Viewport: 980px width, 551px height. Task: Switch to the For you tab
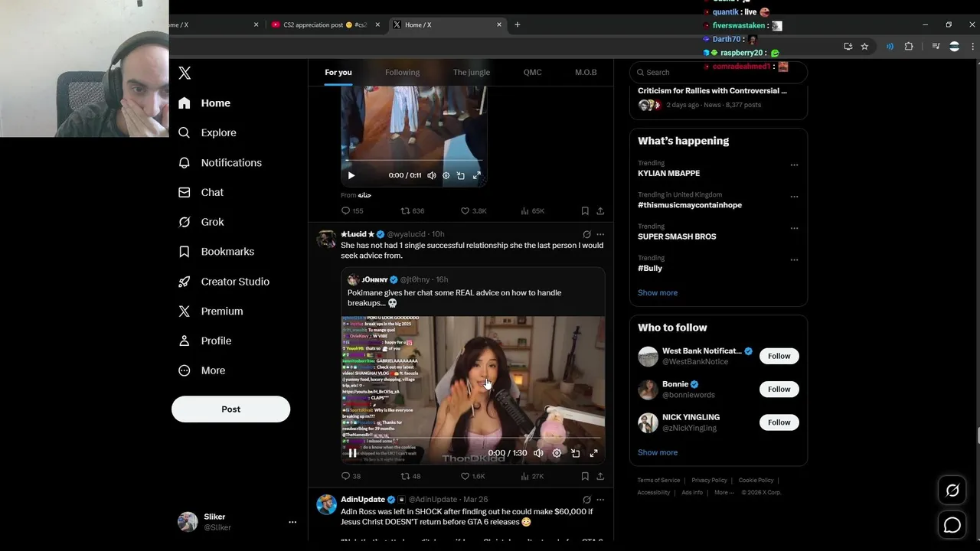coord(338,72)
